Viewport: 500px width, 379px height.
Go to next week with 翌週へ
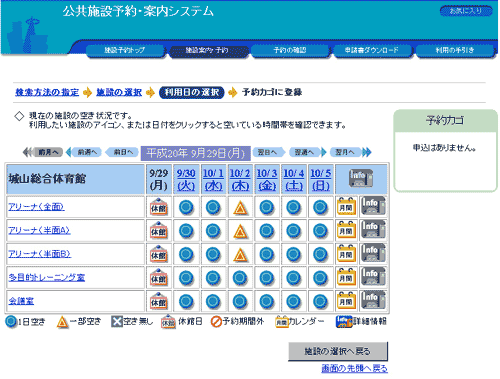pos(308,152)
